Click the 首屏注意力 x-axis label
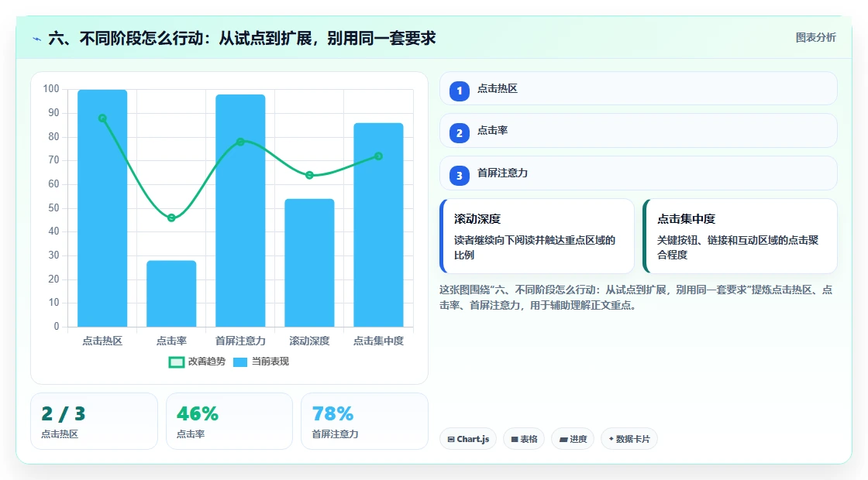 240,341
